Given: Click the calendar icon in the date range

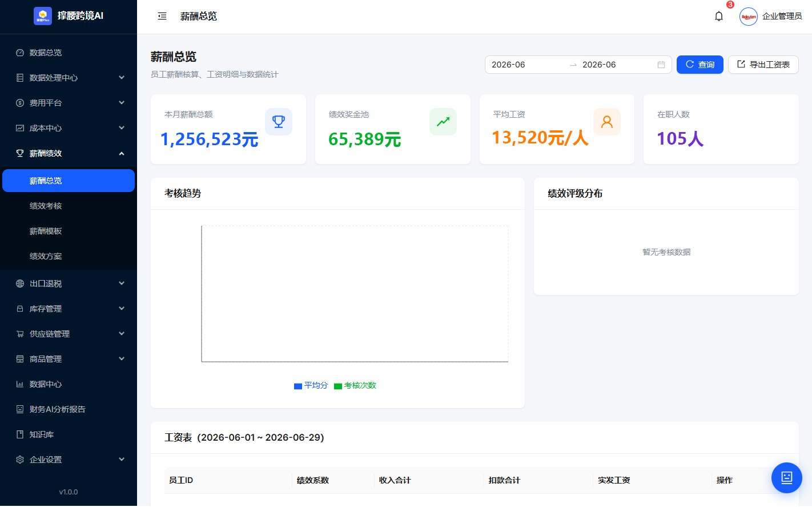Looking at the screenshot, I should tap(661, 65).
